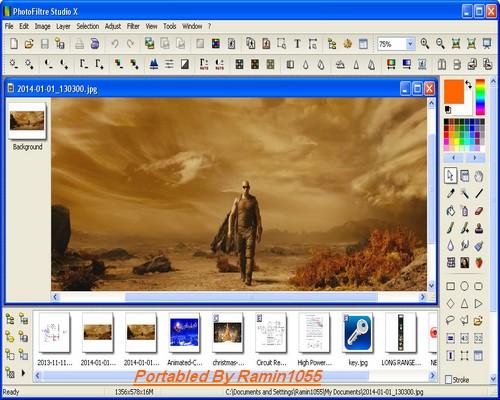Viewport: 500px width, 400px height.
Task: Select the Blur water drop tool
Action: click(450, 245)
